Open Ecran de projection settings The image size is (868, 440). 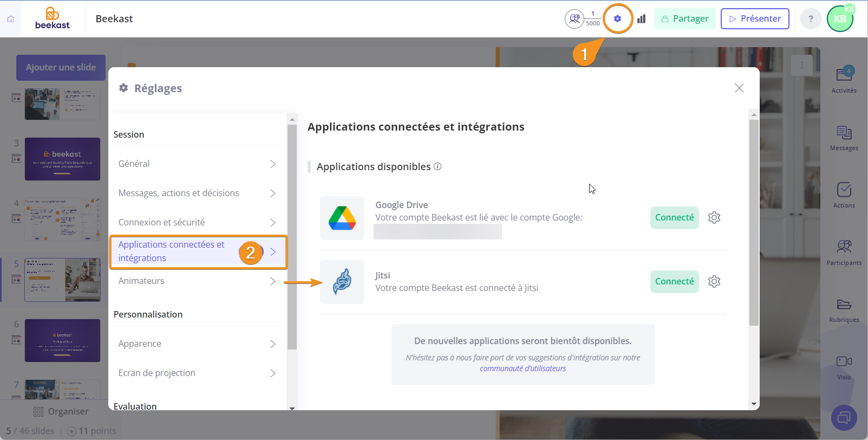(x=197, y=373)
